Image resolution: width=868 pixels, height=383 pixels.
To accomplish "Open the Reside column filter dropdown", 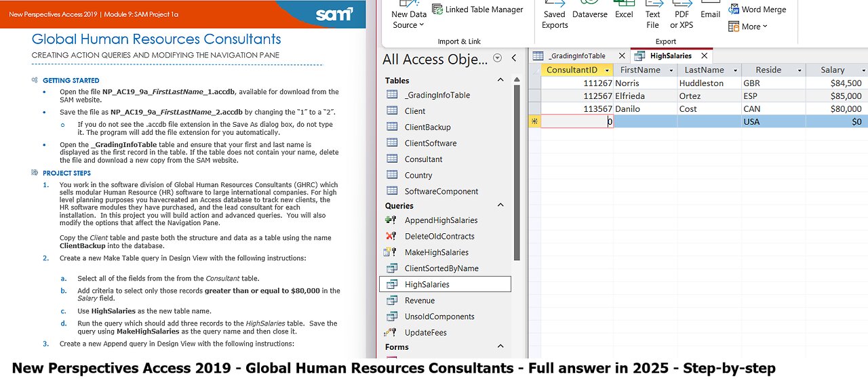I will tap(800, 70).
